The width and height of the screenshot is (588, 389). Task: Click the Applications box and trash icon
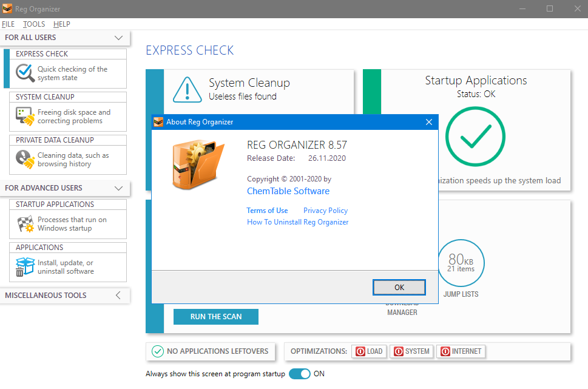25,266
